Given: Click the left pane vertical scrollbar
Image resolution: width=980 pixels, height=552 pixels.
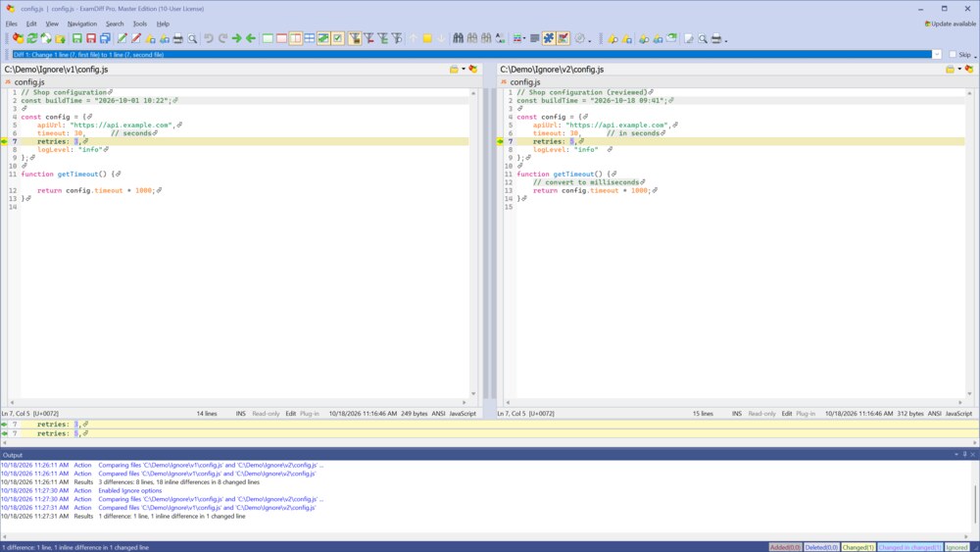Looking at the screenshot, I should point(473,243).
